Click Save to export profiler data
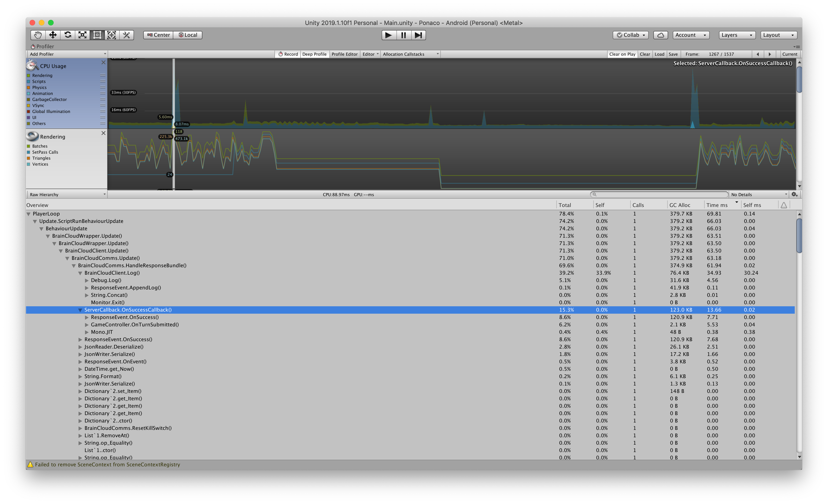 click(x=673, y=54)
